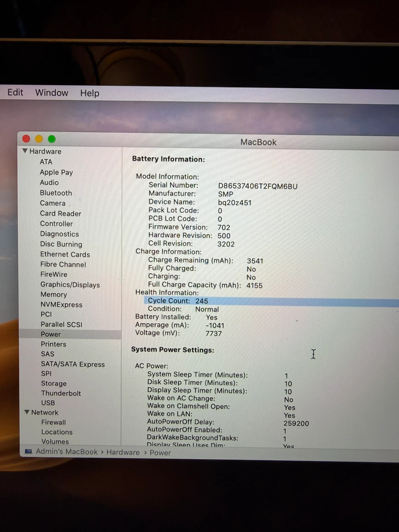Viewport: 399px width, 532px height.
Task: Select Controller in the sidebar
Action: pos(57,224)
